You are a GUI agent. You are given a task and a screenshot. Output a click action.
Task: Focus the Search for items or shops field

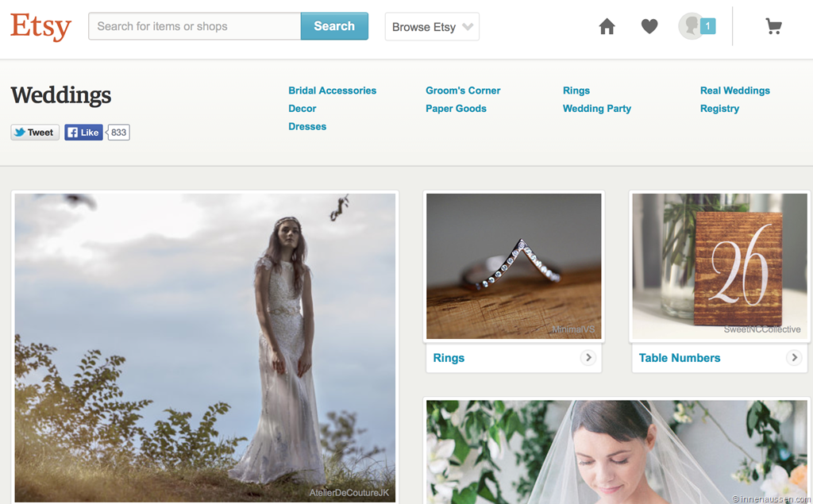(195, 26)
